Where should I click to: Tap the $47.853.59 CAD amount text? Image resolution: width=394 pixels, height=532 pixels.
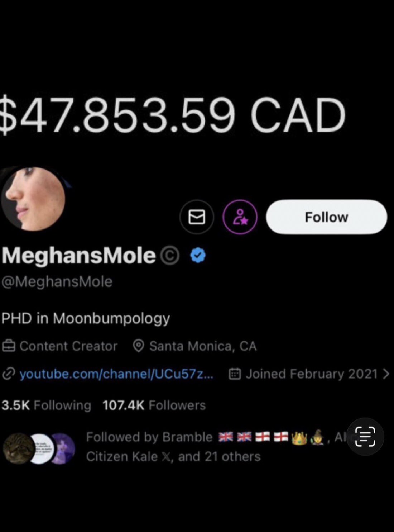(173, 115)
